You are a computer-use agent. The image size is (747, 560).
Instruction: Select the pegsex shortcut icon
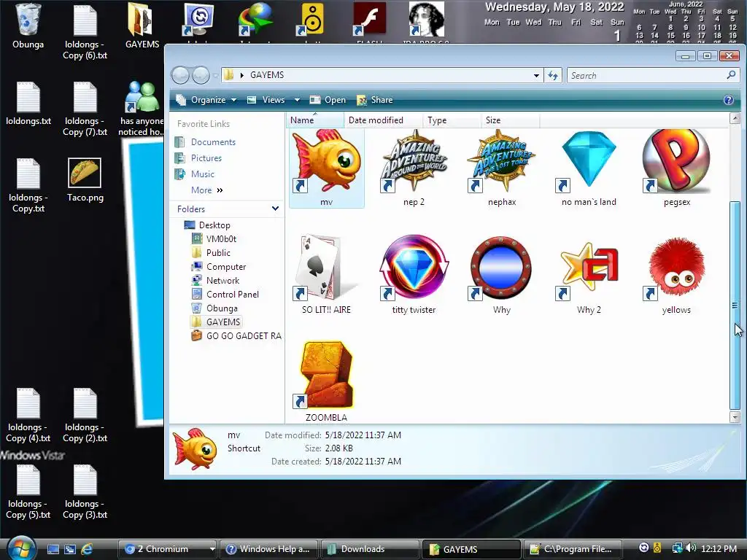(x=676, y=168)
